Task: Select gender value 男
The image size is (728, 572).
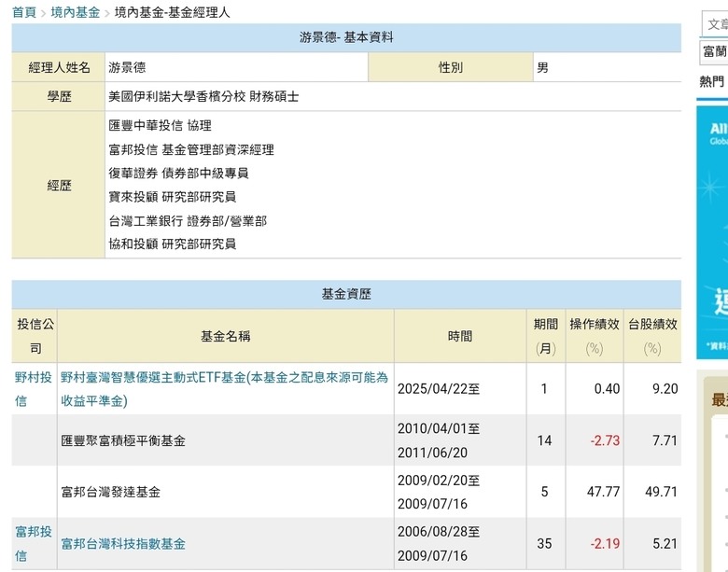Action: coord(542,68)
